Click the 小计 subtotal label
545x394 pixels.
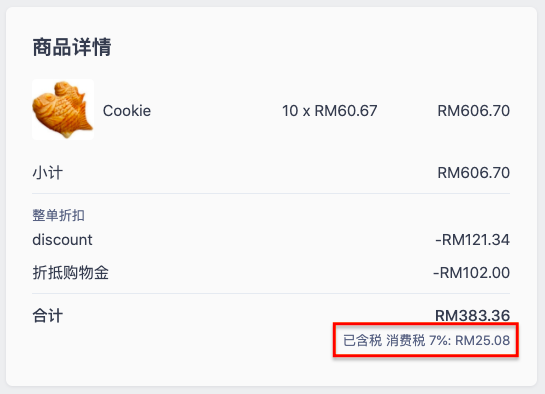[x=48, y=173]
